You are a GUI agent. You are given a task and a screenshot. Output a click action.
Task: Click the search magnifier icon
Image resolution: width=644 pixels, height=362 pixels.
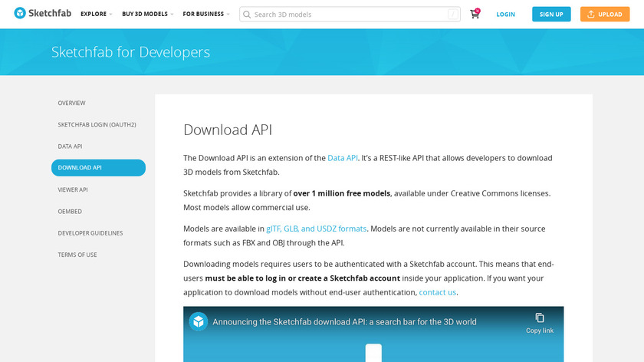coord(247,15)
